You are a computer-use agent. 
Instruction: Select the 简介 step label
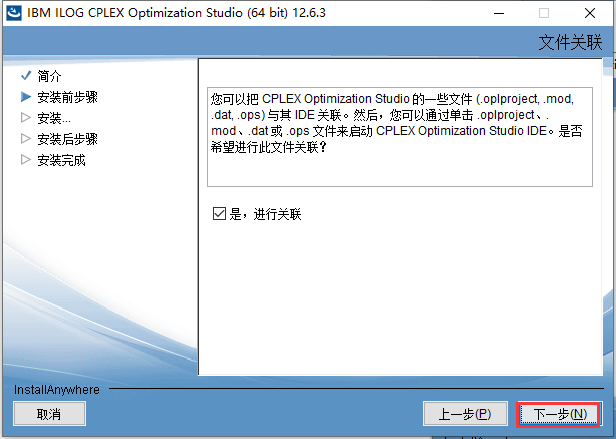click(x=50, y=76)
